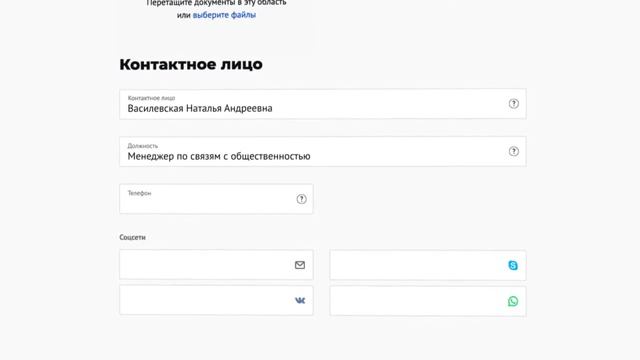Click the VK profile input field
This screenshot has width=640, height=360.
tap(216, 300)
